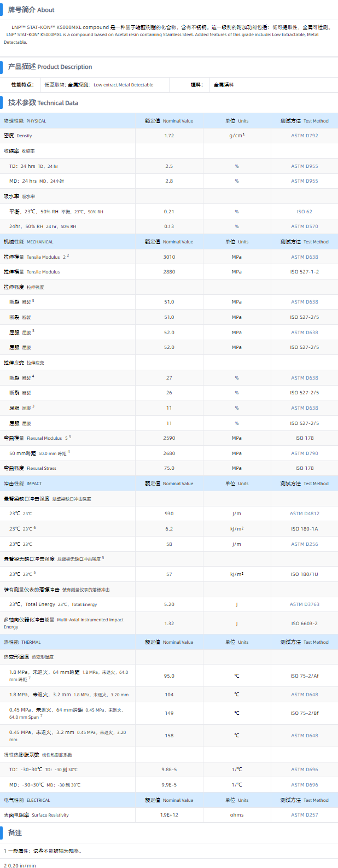
Task: Click the ISO 6603-2 test method
Action: 304,624
